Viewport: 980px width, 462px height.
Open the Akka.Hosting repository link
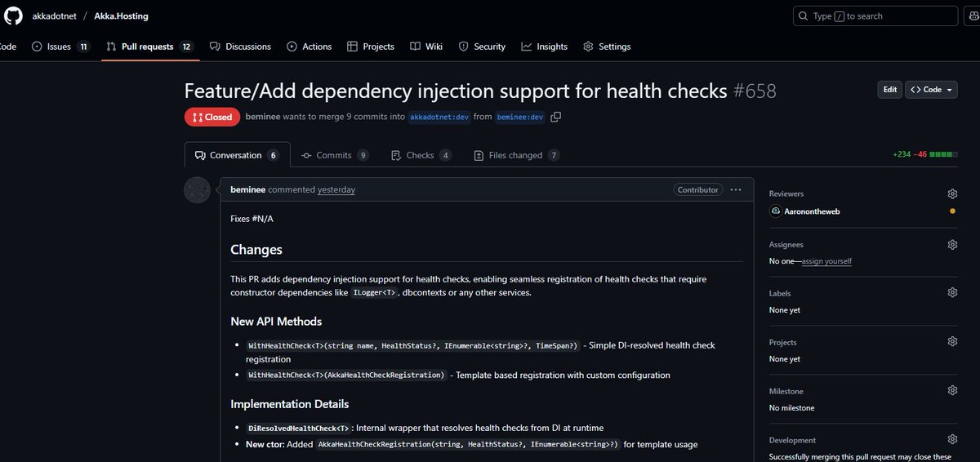point(121,16)
